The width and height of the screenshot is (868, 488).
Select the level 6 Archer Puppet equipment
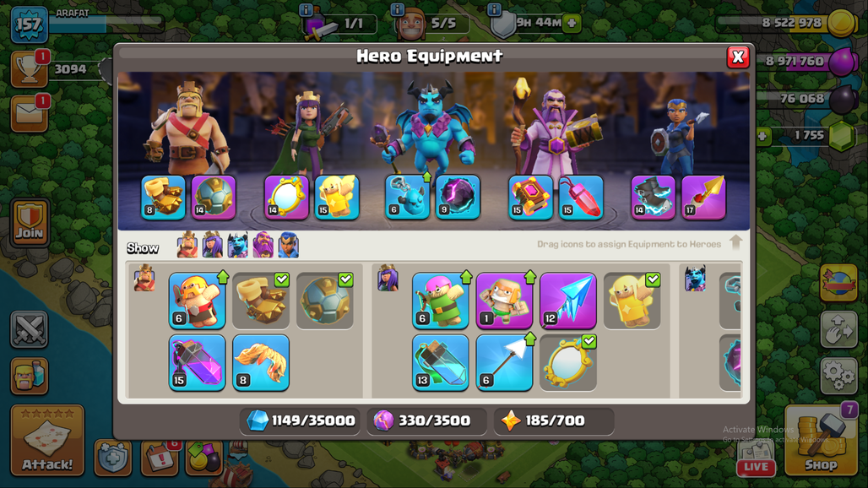(x=440, y=301)
